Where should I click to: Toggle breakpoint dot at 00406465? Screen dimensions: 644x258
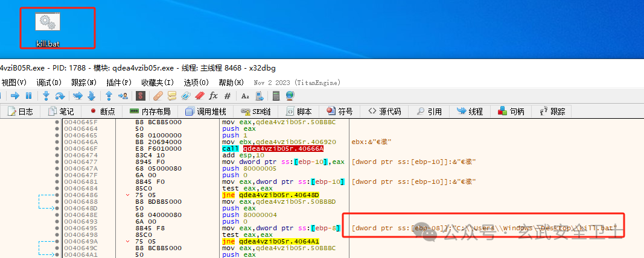coord(57,136)
